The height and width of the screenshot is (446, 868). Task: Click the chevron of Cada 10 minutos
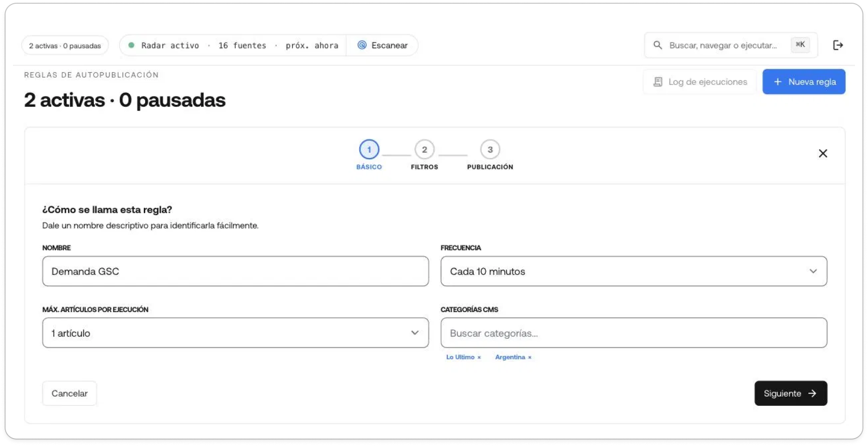pos(813,271)
